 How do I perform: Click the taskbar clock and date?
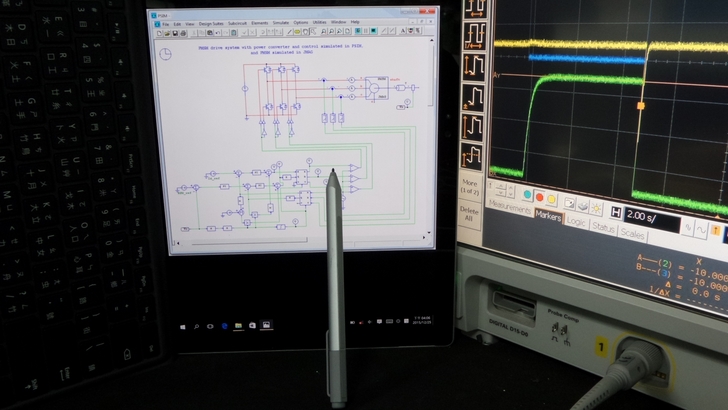(x=422, y=320)
